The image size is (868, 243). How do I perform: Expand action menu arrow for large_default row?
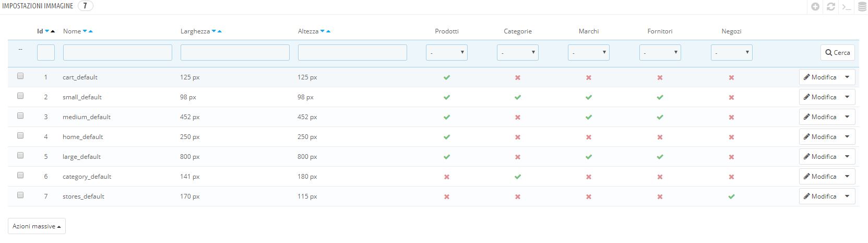tap(847, 157)
